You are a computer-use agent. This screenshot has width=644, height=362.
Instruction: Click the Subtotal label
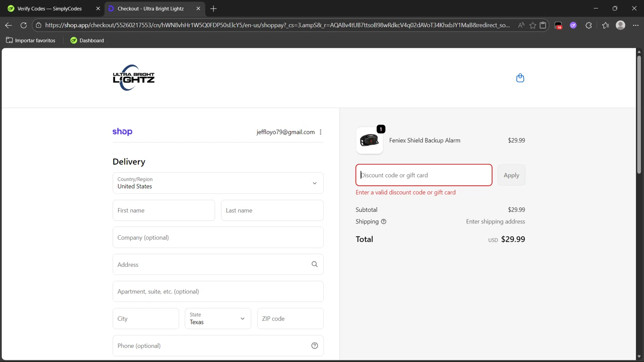click(366, 210)
